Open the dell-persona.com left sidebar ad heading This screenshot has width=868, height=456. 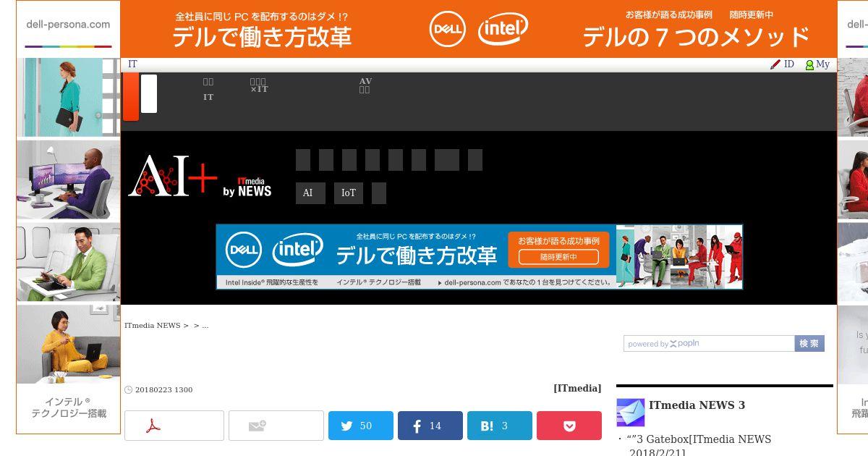point(68,24)
